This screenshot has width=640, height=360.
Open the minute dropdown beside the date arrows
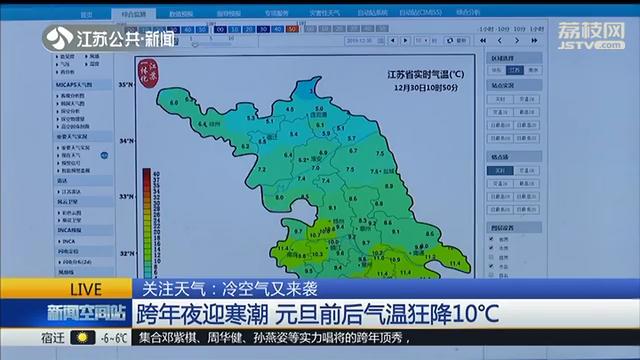421,40
